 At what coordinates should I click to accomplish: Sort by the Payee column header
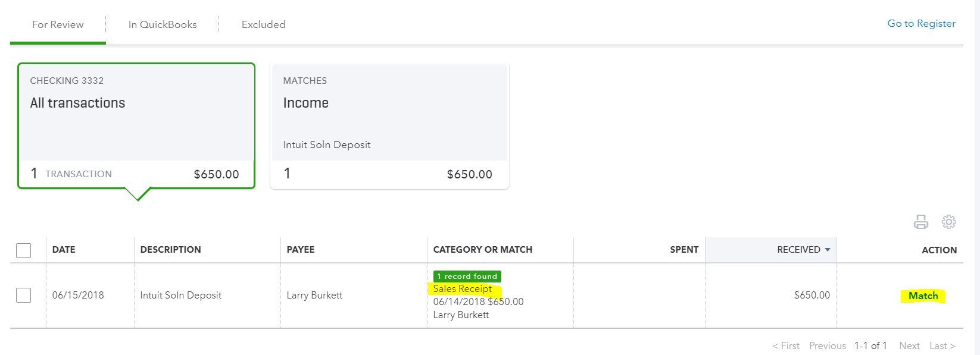(301, 250)
